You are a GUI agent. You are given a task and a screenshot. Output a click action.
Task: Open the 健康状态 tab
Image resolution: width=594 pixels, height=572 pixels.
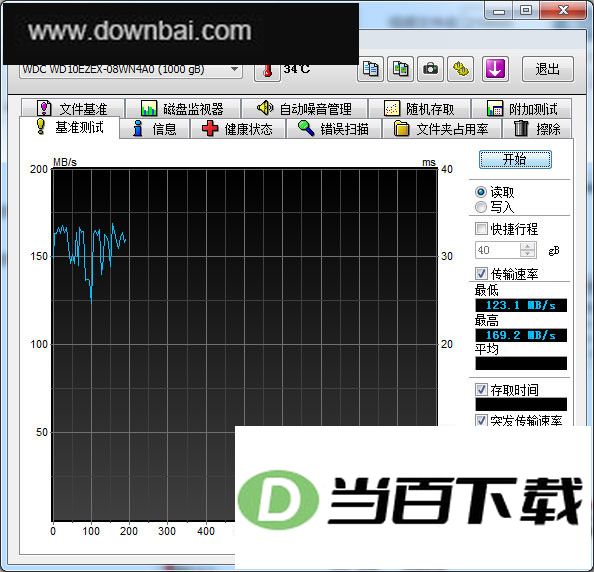point(238,129)
